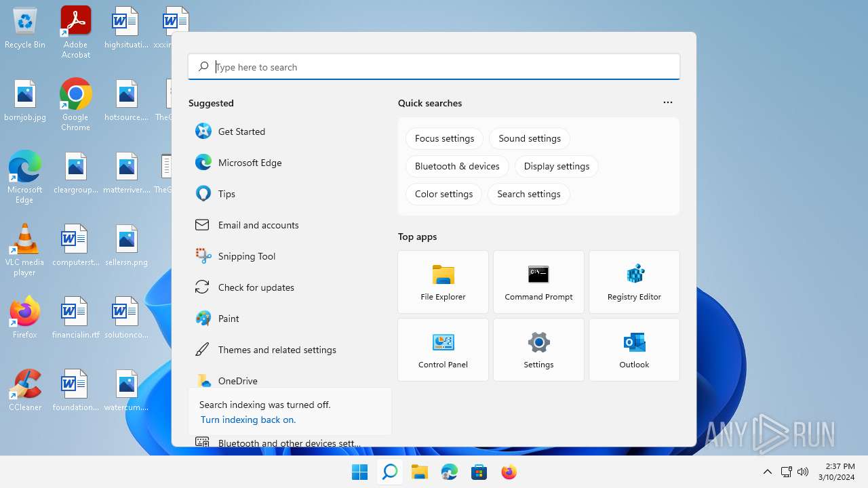The height and width of the screenshot is (488, 868).
Task: Select Check for updates suggestion
Action: [x=290, y=287]
